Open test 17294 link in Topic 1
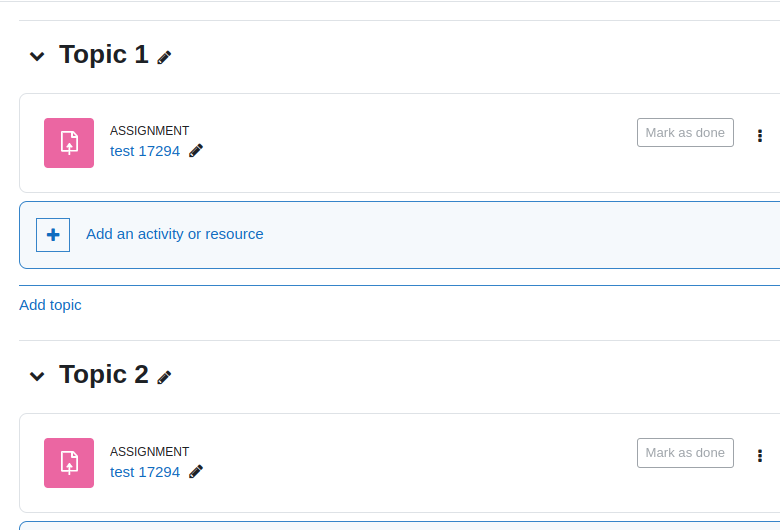Image resolution: width=780 pixels, height=530 pixels. 145,151
